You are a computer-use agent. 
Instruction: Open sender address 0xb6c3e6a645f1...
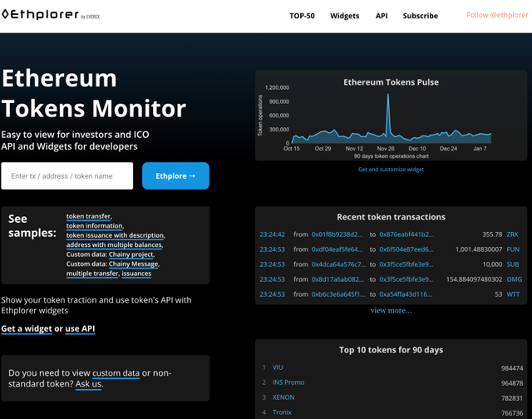click(338, 294)
